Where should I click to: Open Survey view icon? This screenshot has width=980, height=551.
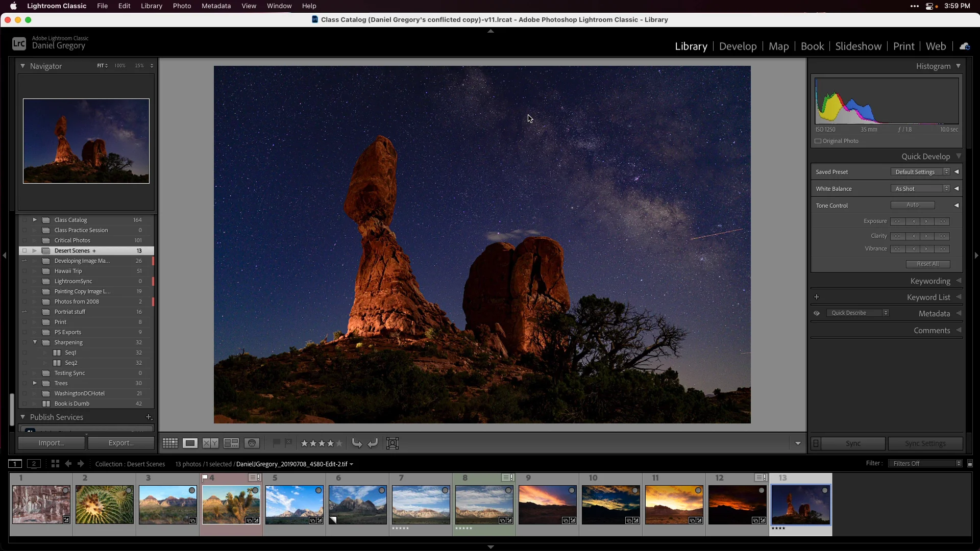(231, 443)
